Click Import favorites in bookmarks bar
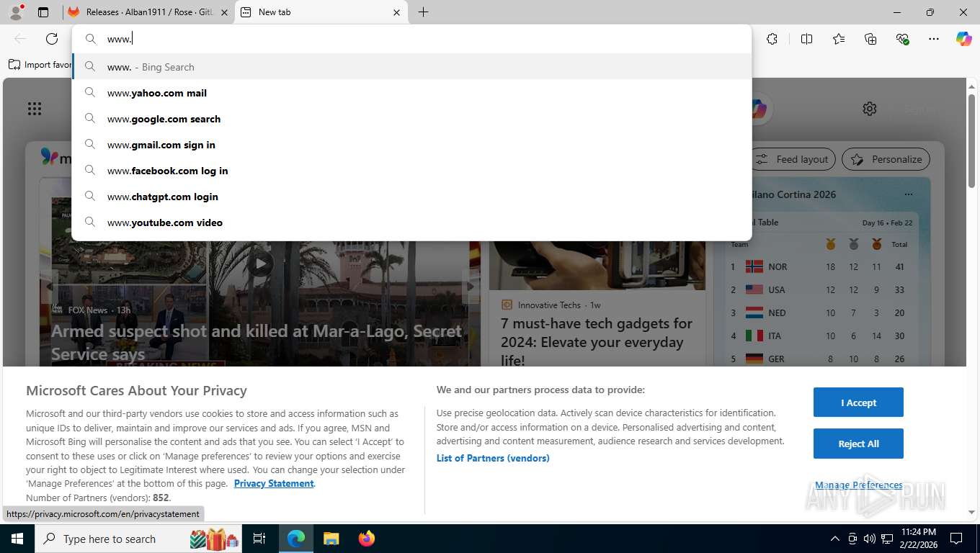This screenshot has height=553, width=980. pyautogui.click(x=40, y=65)
